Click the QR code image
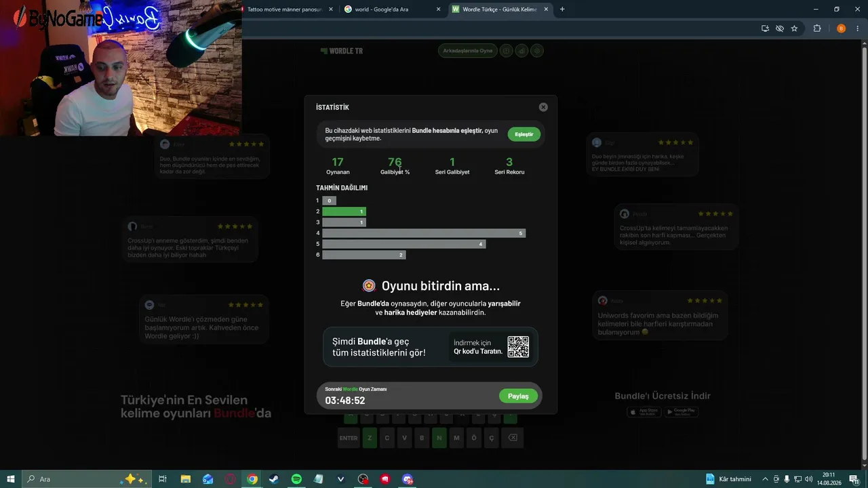Viewport: 868px width, 488px height. 518,347
